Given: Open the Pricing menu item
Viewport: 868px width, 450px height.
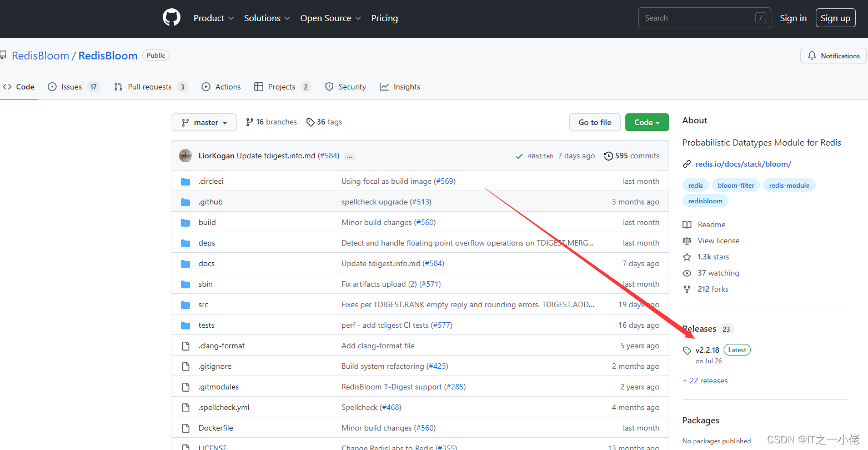Looking at the screenshot, I should click(384, 18).
